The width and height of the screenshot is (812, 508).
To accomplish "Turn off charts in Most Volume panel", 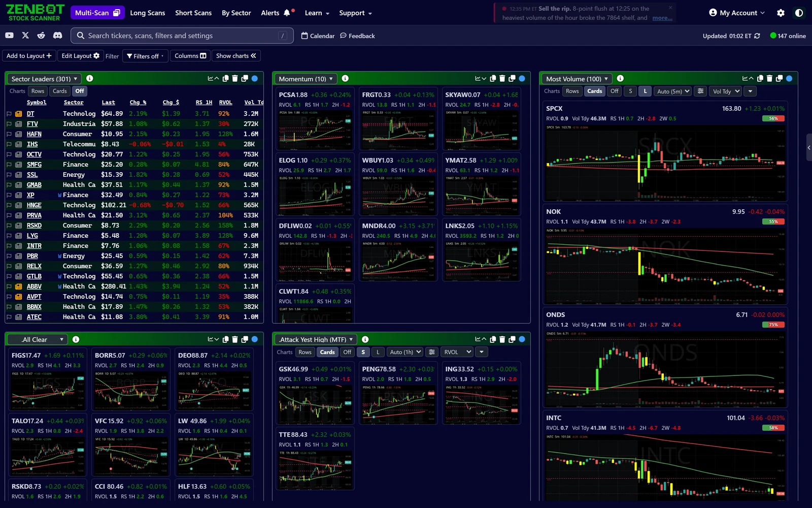I will (615, 91).
